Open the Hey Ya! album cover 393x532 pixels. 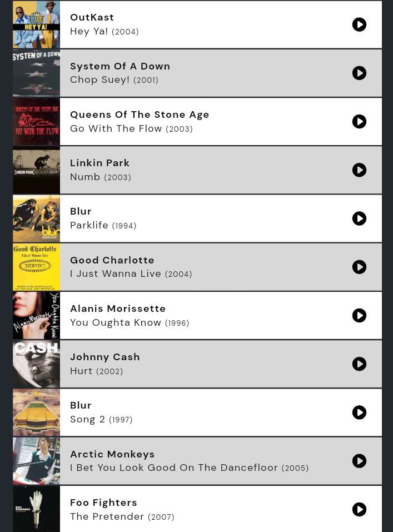click(36, 24)
